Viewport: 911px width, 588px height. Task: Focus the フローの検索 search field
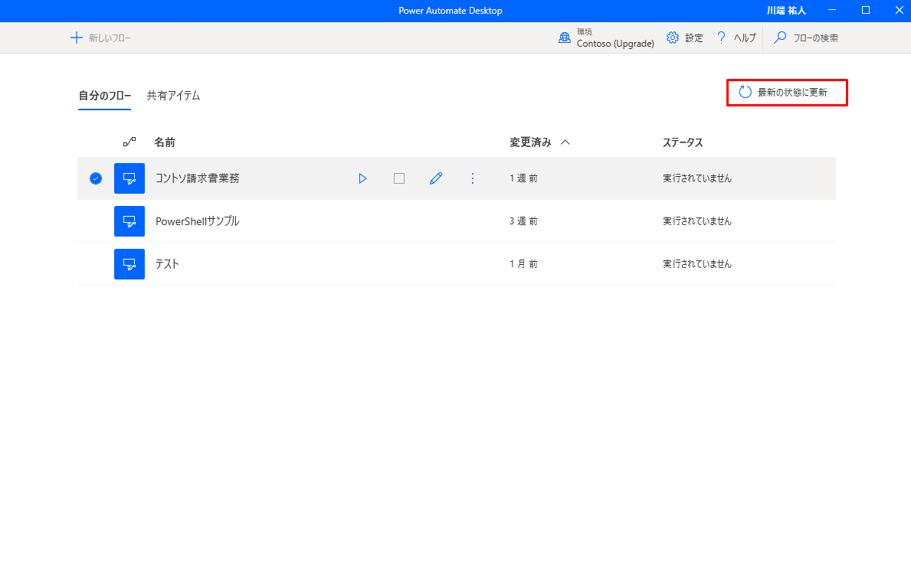pyautogui.click(x=807, y=38)
